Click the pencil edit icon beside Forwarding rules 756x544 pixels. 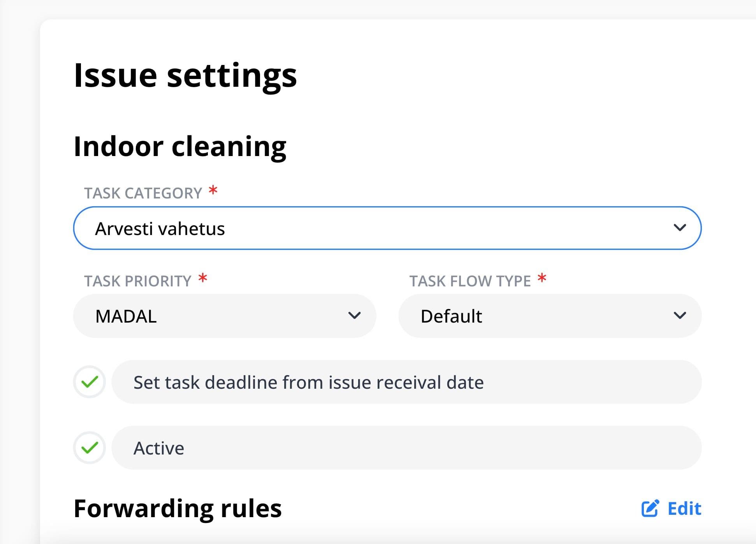pos(650,508)
